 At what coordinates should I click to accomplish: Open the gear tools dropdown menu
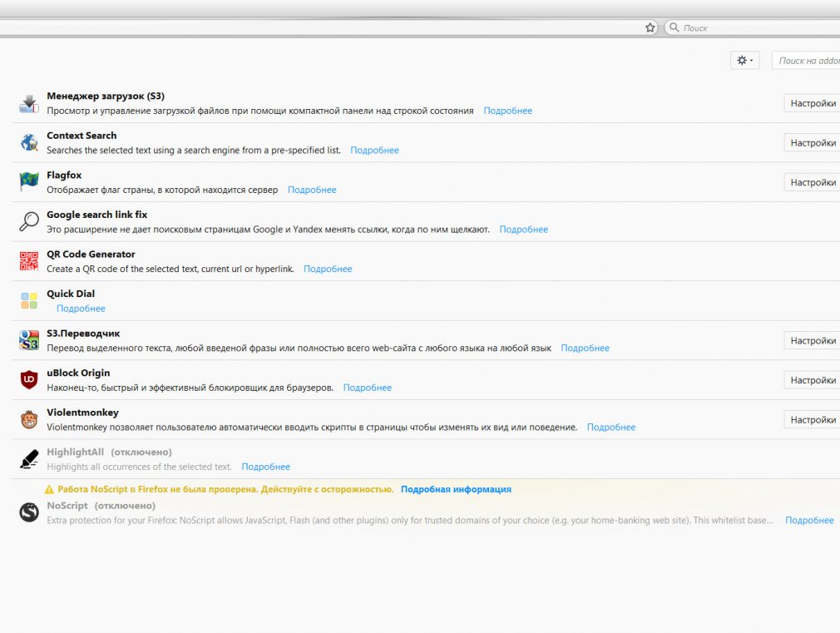[744, 61]
